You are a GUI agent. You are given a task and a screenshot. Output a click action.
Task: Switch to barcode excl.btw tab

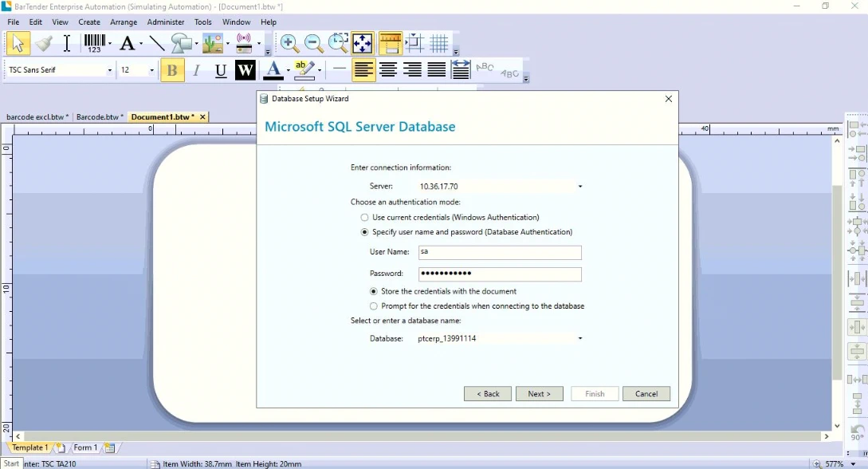[x=37, y=116]
